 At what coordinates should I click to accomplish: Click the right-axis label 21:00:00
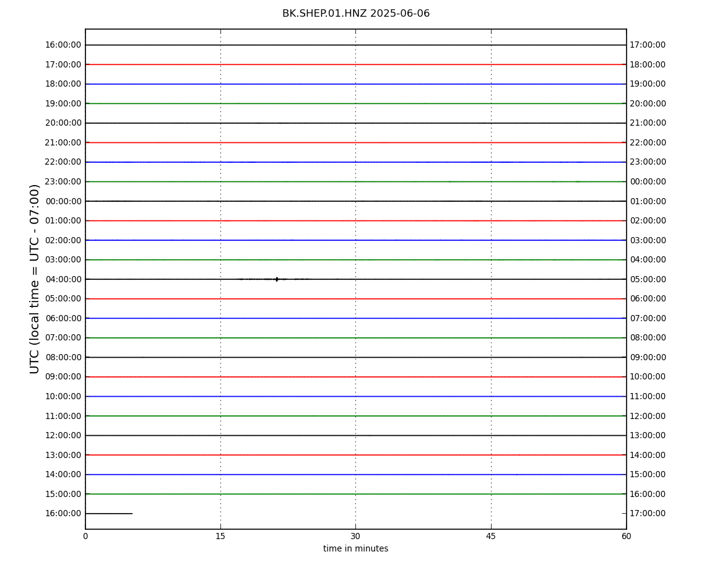tap(648, 123)
